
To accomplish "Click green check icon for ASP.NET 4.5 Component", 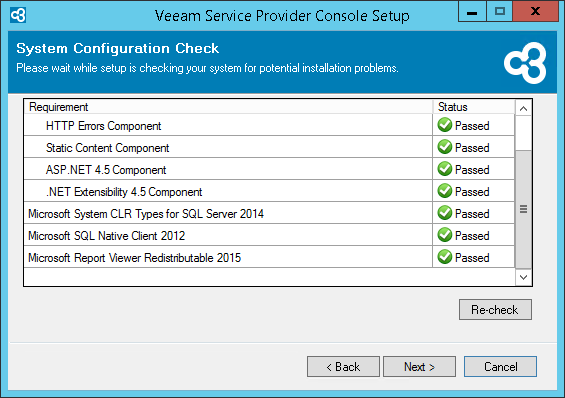I will pos(445,169).
